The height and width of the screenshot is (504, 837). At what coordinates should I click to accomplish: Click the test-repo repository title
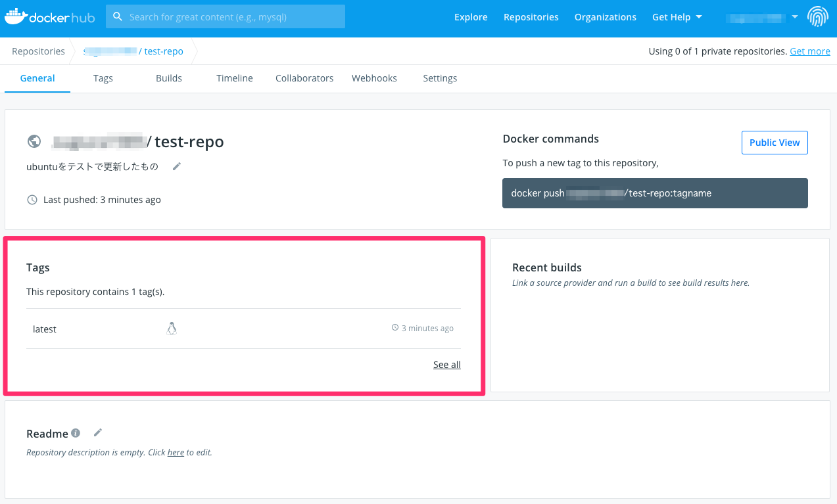(189, 141)
